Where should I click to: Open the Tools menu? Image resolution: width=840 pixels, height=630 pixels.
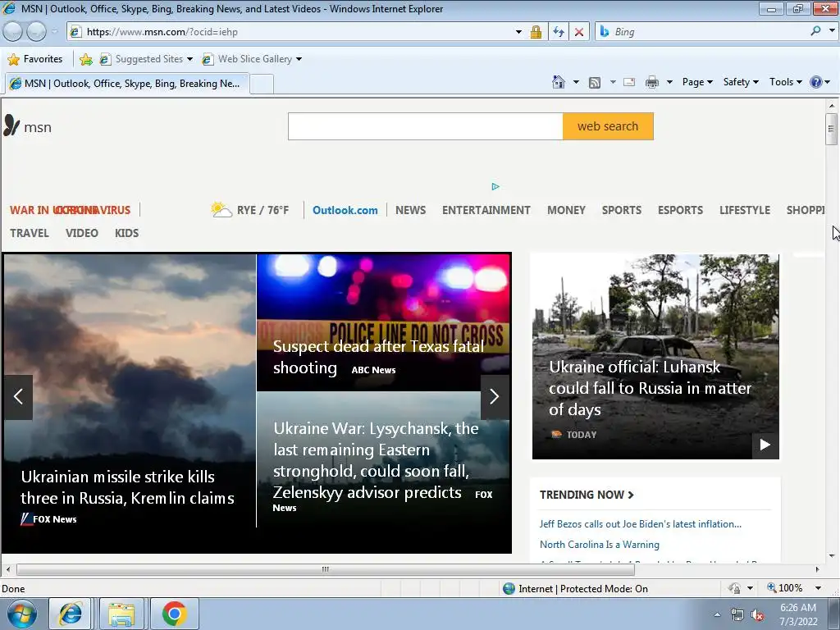(785, 82)
